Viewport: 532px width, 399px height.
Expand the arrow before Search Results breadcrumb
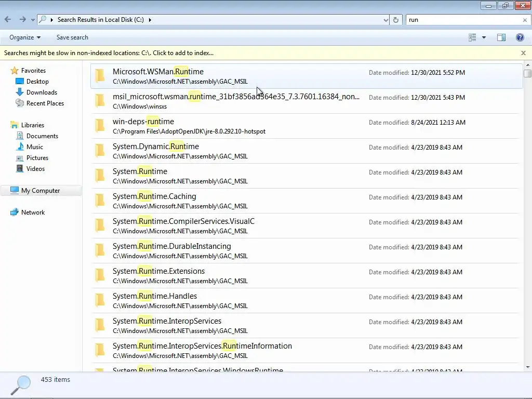coord(51,20)
